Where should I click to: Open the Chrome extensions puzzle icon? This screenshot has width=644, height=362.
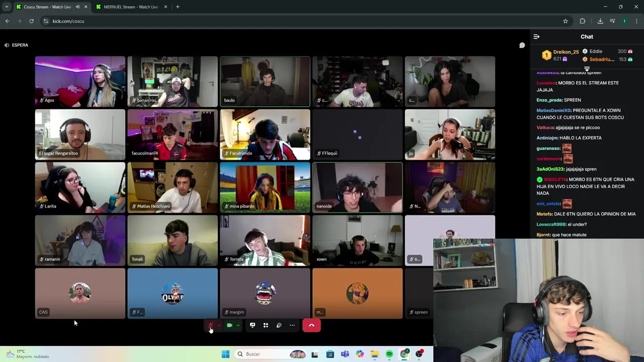coord(583,21)
